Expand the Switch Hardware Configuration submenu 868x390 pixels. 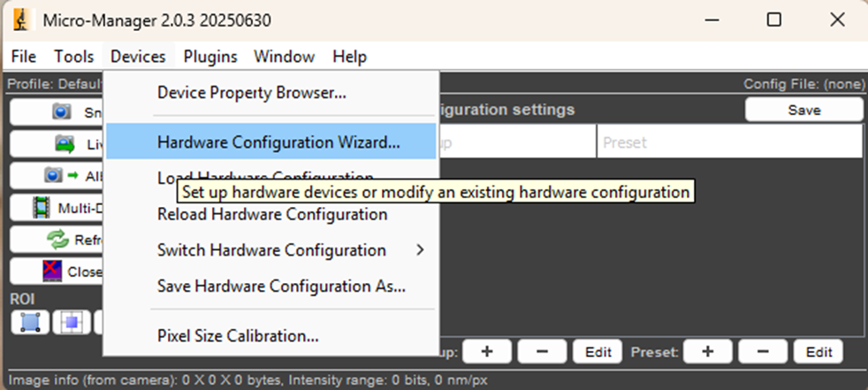point(270,250)
